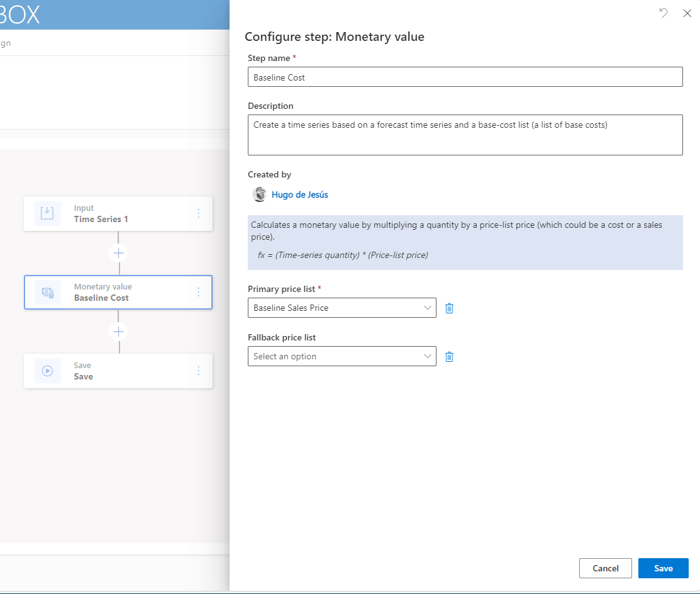Click the Input Time Series 1 step icon

(48, 213)
